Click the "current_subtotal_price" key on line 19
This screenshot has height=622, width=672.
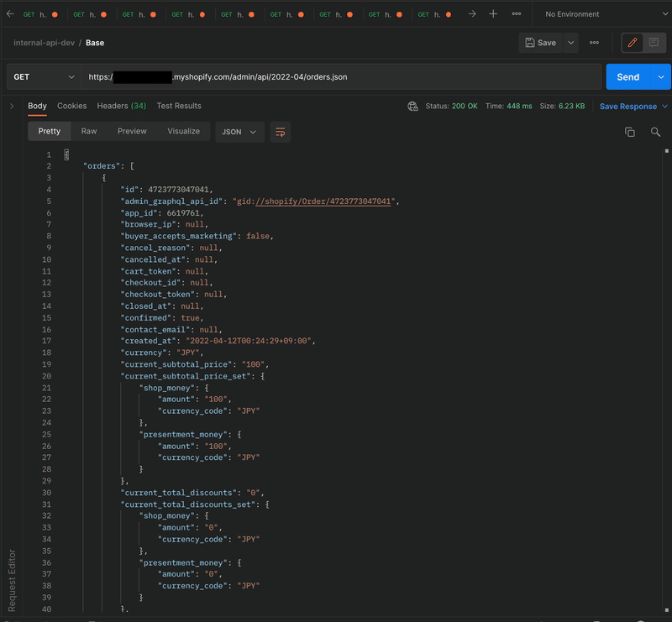pos(176,364)
